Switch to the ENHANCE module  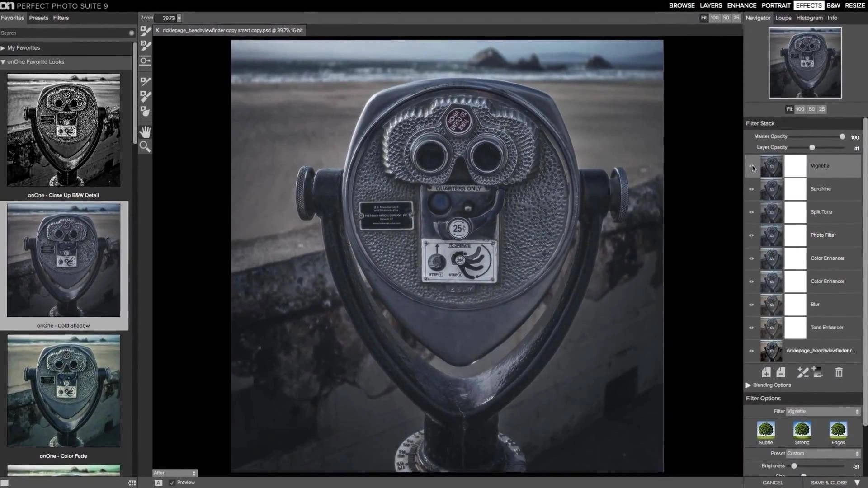[x=741, y=5]
